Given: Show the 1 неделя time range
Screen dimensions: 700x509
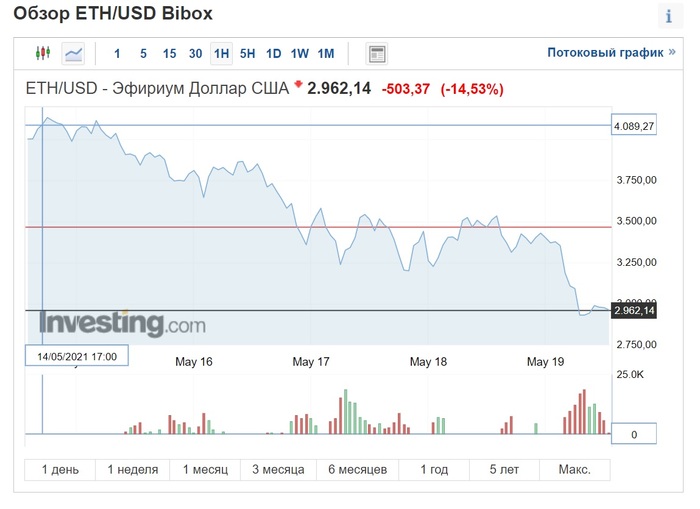Looking at the screenshot, I should tap(132, 469).
